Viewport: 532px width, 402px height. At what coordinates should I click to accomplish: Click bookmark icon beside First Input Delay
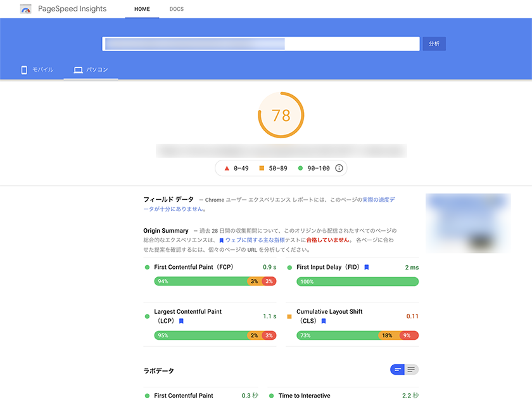click(367, 268)
